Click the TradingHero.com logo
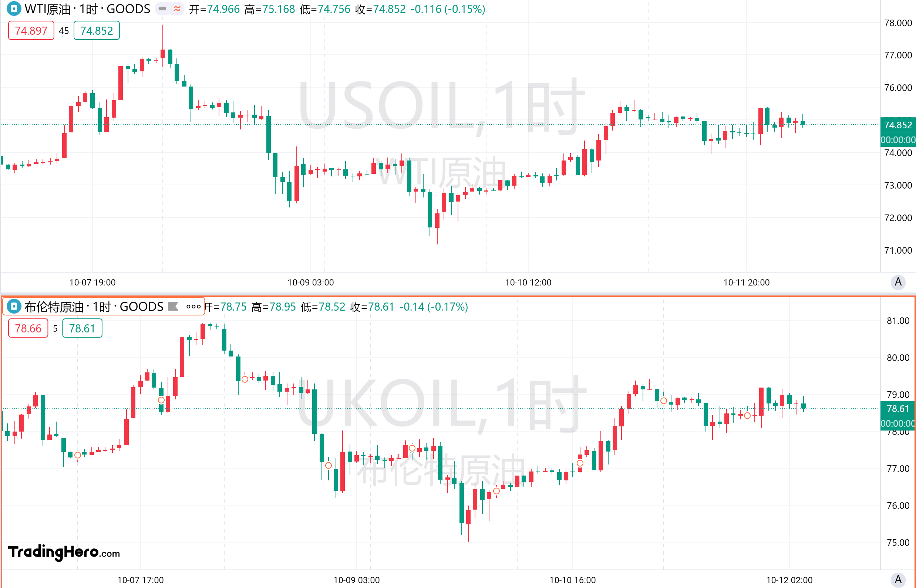916x588 pixels. (64, 552)
